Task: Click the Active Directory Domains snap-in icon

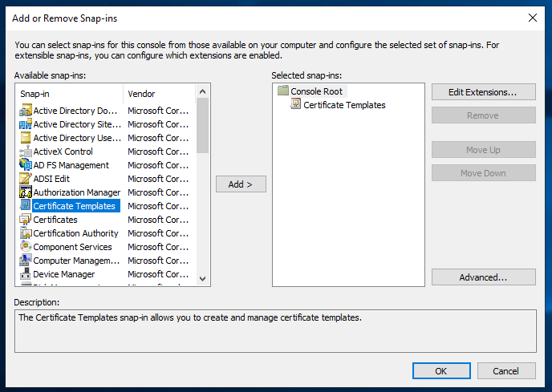Action: coord(25,111)
